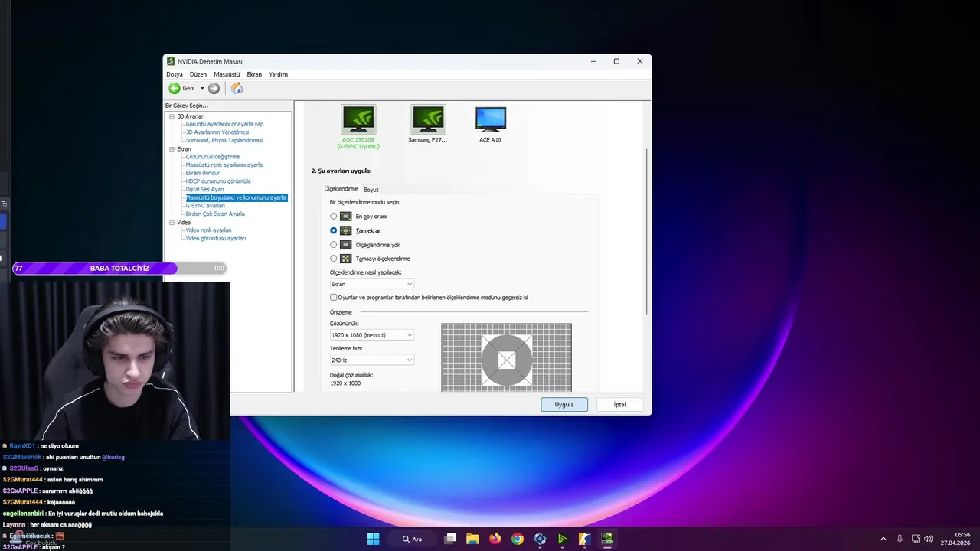Switch to the Boyut tab
Screen dimensions: 980x551
[x=371, y=190]
